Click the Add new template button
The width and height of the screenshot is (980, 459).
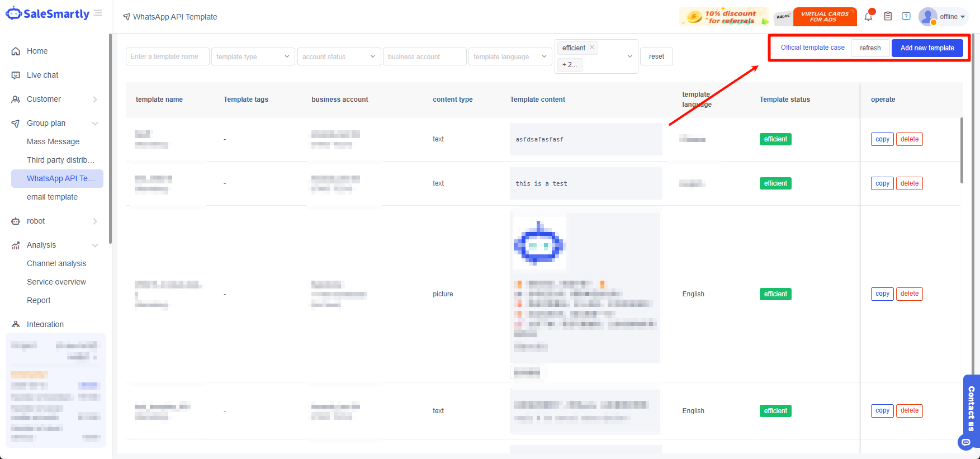point(927,48)
